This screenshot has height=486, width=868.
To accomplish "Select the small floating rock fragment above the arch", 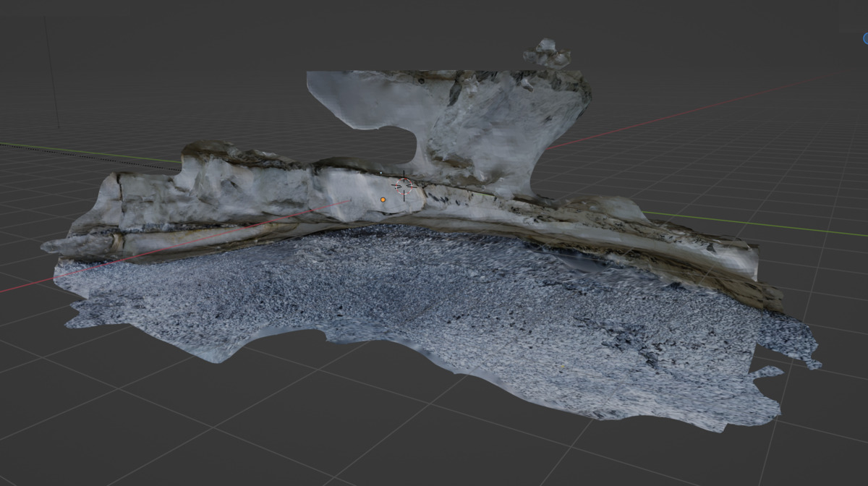I will click(547, 54).
